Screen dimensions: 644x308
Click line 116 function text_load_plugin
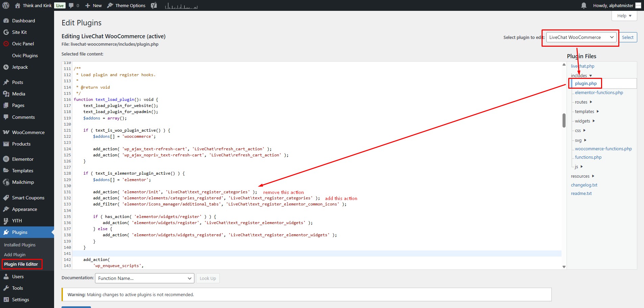[116, 100]
